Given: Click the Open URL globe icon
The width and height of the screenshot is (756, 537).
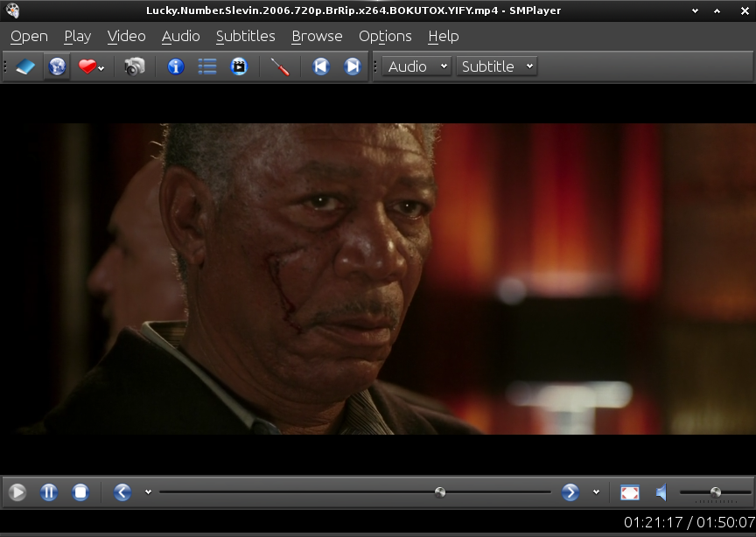Looking at the screenshot, I should pos(57,66).
